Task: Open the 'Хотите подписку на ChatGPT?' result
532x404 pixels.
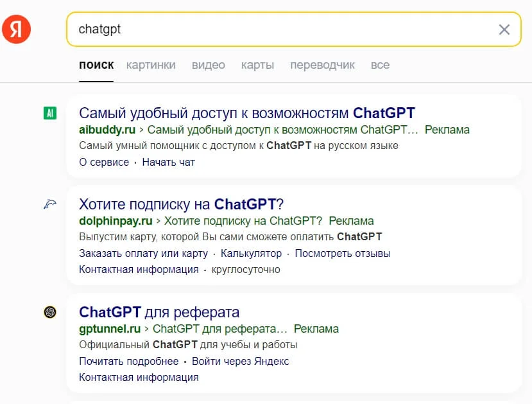Action: 181,204
